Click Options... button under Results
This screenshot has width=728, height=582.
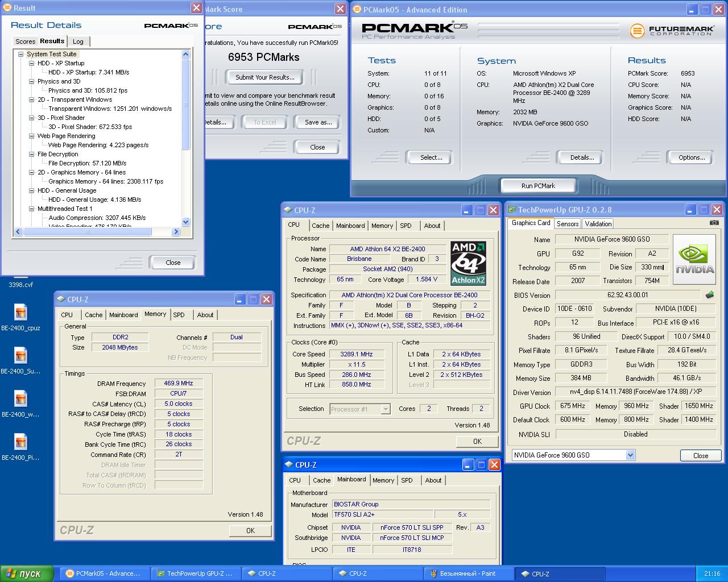coord(692,157)
